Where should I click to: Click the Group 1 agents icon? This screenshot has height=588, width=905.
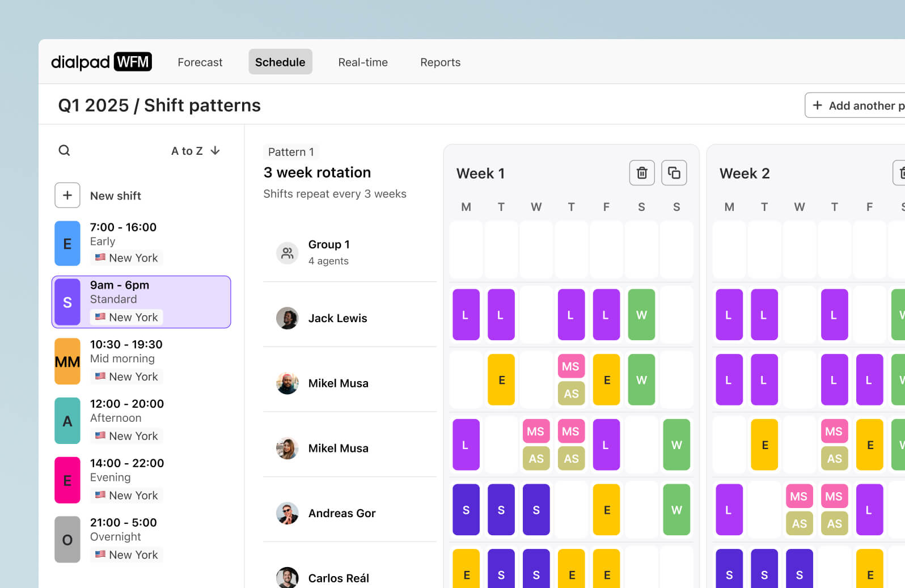point(287,253)
